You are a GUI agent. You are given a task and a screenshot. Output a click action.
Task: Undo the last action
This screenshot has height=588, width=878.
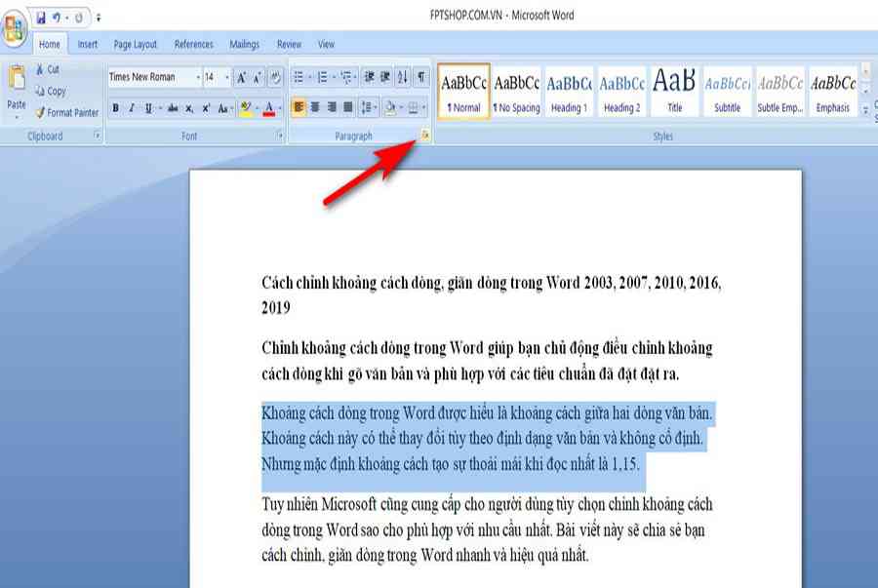pos(57,18)
